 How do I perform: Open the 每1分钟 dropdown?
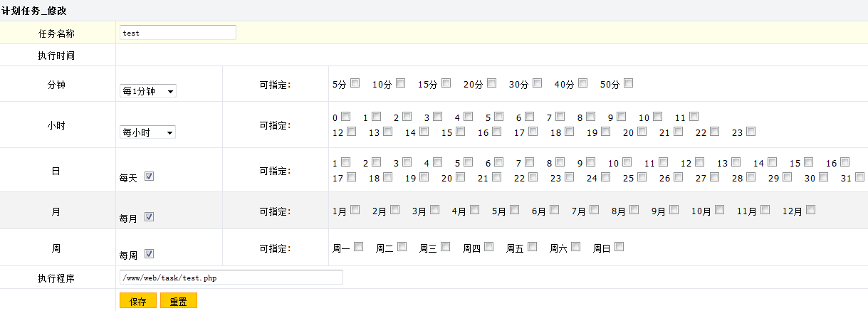click(x=147, y=91)
